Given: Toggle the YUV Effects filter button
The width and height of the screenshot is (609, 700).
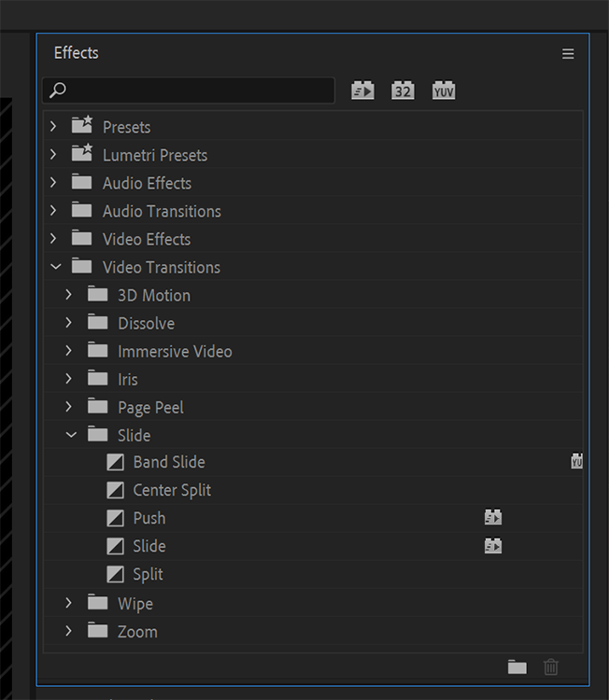Looking at the screenshot, I should pyautogui.click(x=444, y=91).
